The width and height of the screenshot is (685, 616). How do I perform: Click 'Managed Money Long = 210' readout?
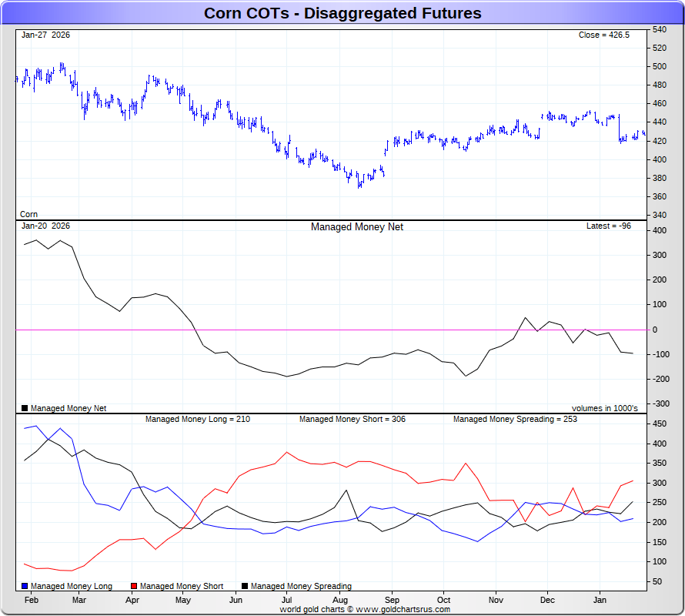[x=198, y=419]
